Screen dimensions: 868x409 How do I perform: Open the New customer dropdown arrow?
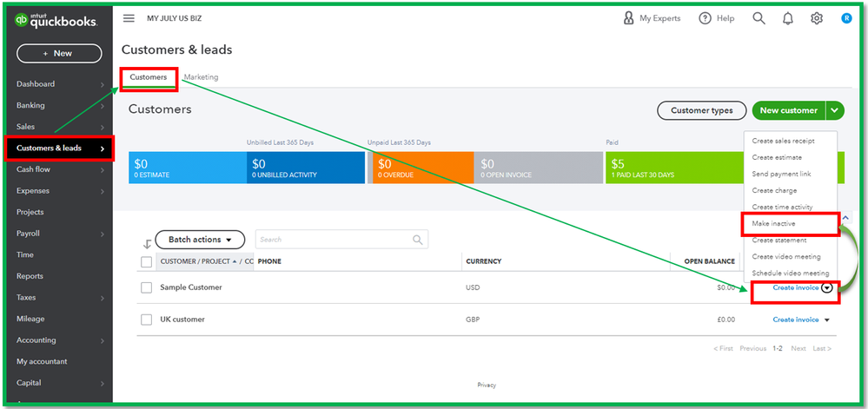[x=835, y=110]
